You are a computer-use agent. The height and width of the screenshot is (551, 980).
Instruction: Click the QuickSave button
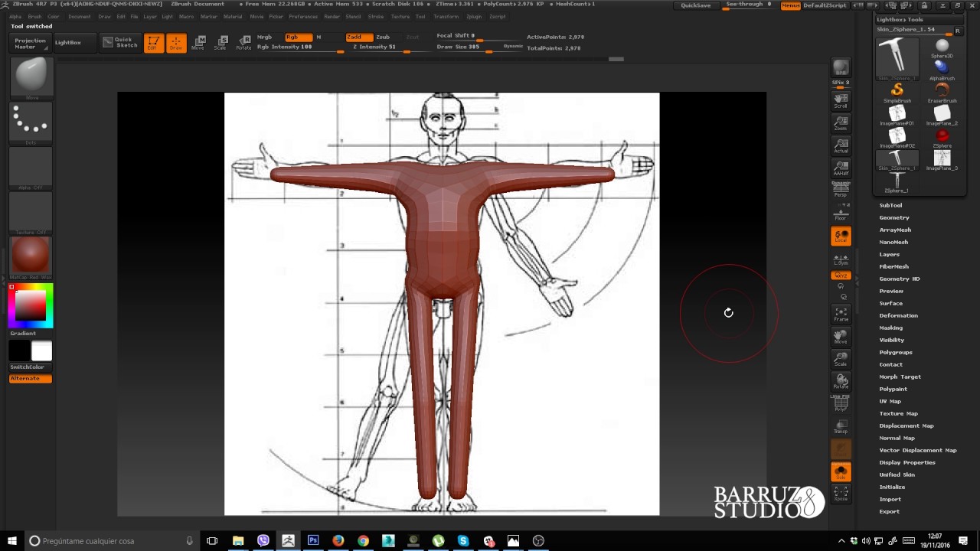pos(696,5)
